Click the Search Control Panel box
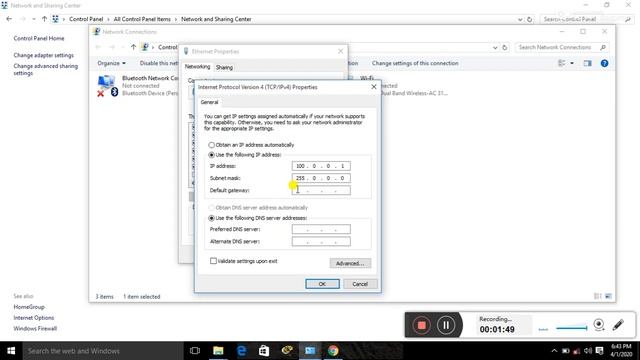Viewport: 640px width, 360px height. pos(586,19)
